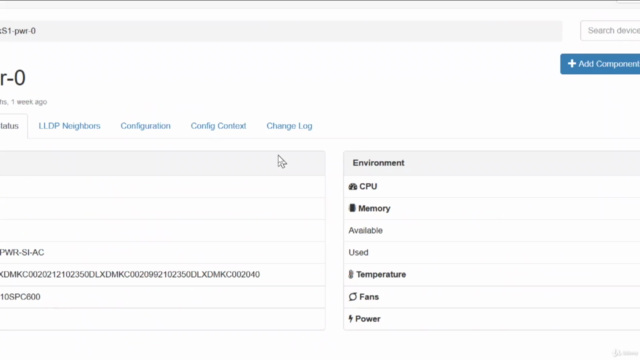The width and height of the screenshot is (640, 360).
Task: Click the Memory label in Environment
Action: [374, 209]
